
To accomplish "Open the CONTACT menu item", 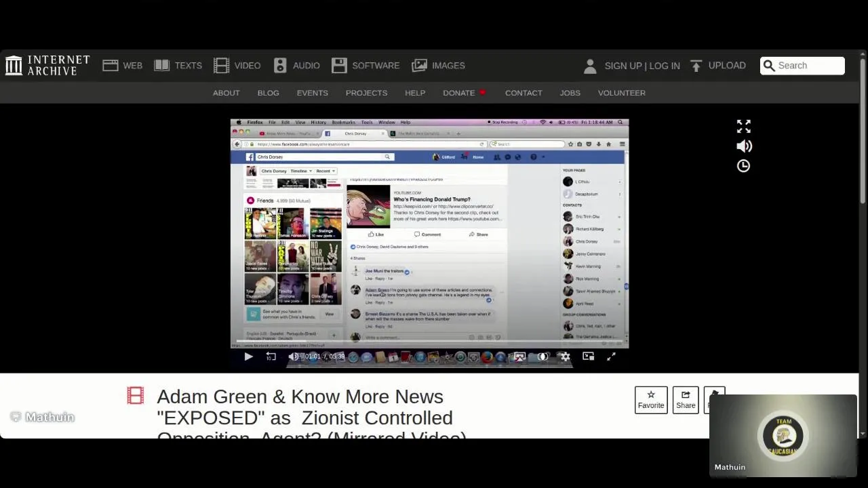I will [524, 93].
